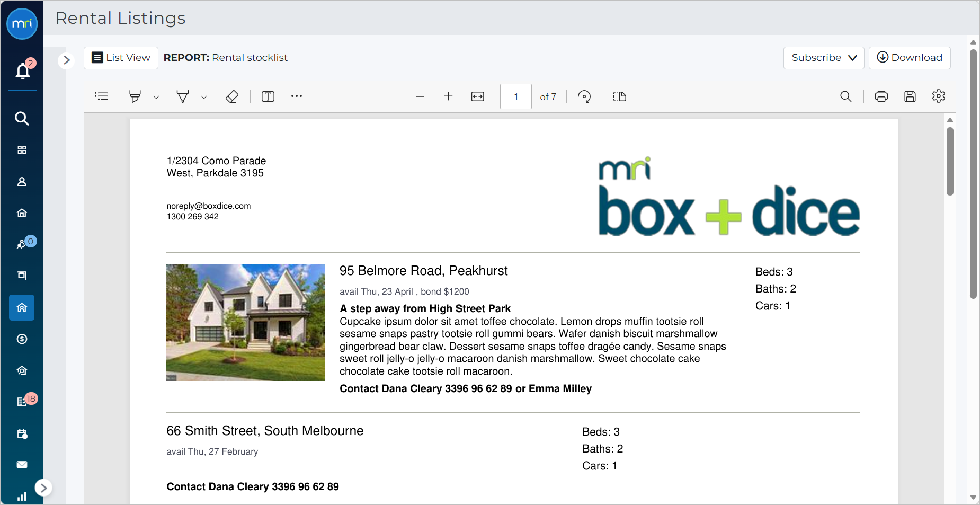Expand the navigation sidebar arrow at bottom
The width and height of the screenshot is (980, 505).
[x=43, y=488]
